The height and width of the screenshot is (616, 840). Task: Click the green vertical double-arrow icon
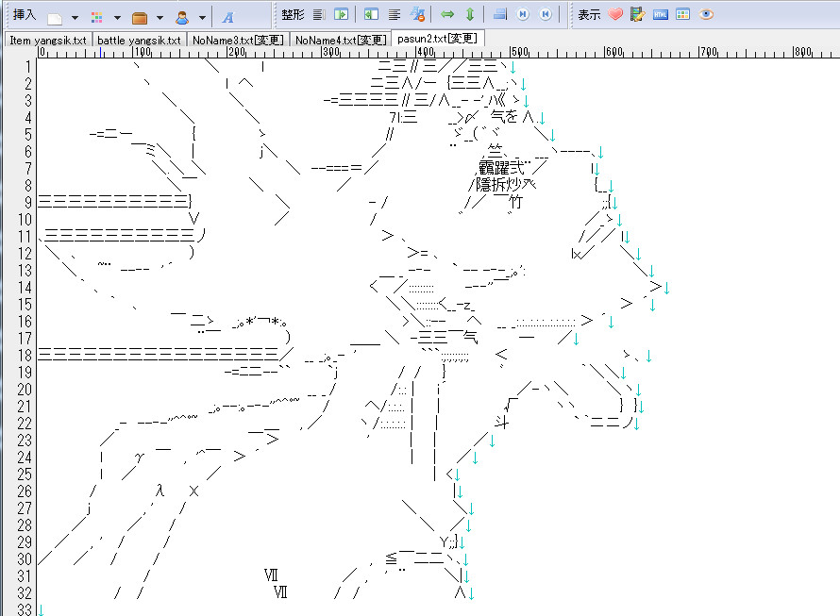(469, 15)
